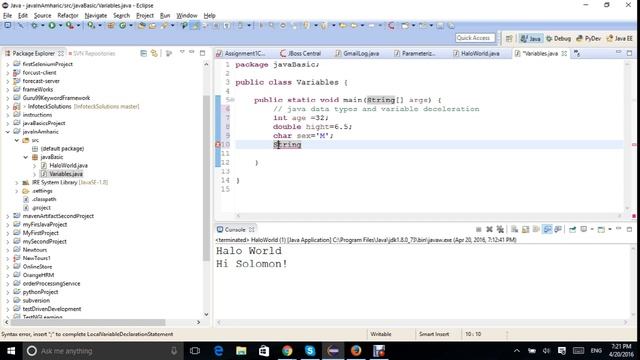Viewport: 640px width, 360px height.
Task: Open the Run button dropdown arrow
Action: 60,26
